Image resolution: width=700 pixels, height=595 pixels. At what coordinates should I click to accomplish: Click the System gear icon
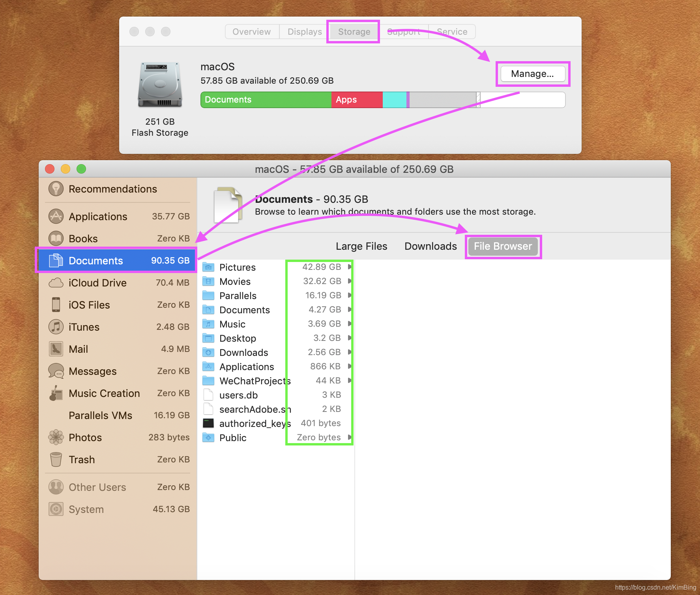pos(56,509)
